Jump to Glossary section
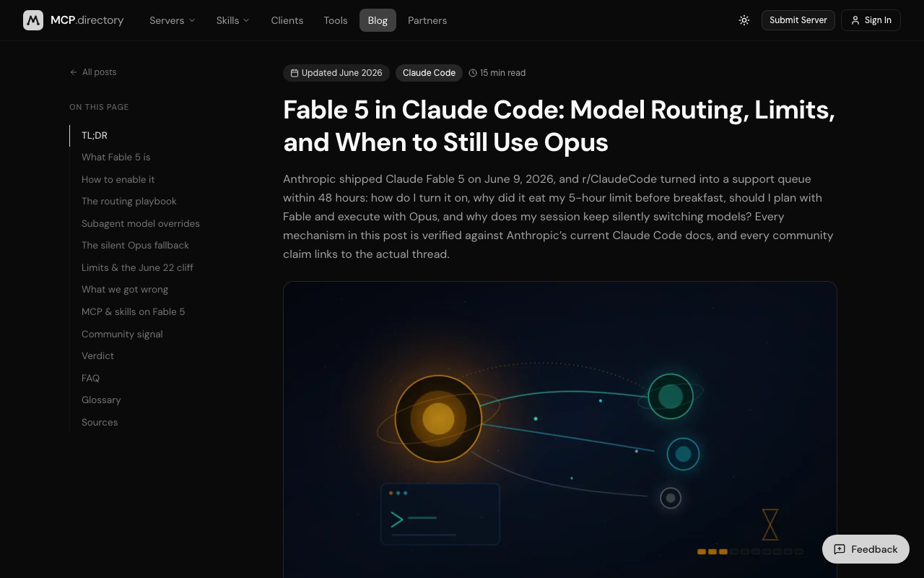 click(101, 400)
